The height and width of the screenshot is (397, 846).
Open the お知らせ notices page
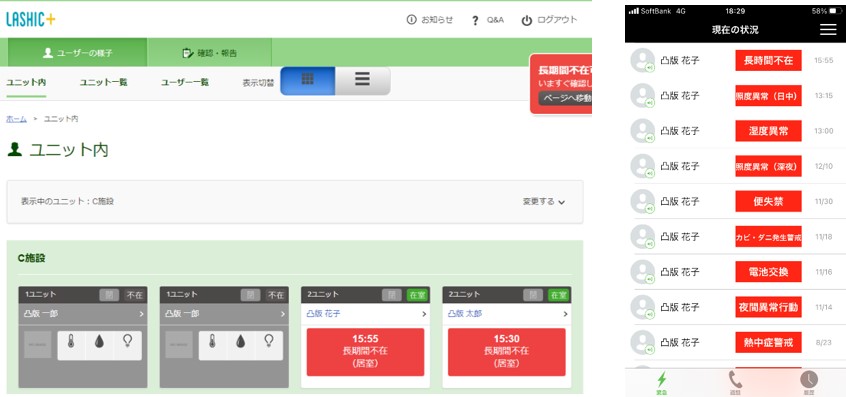[x=429, y=20]
